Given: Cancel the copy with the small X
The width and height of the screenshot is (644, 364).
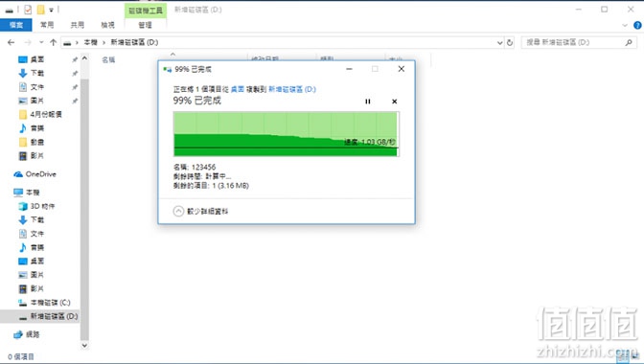Looking at the screenshot, I should [x=394, y=102].
